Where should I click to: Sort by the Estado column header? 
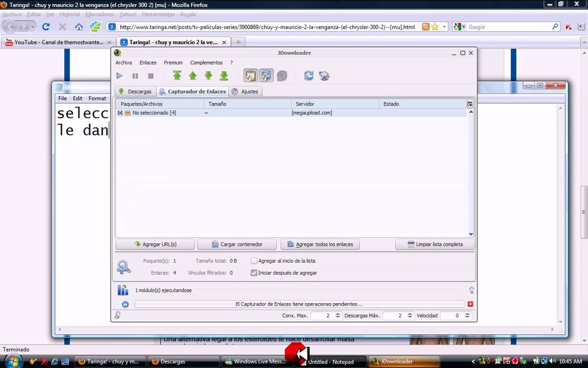[422, 104]
